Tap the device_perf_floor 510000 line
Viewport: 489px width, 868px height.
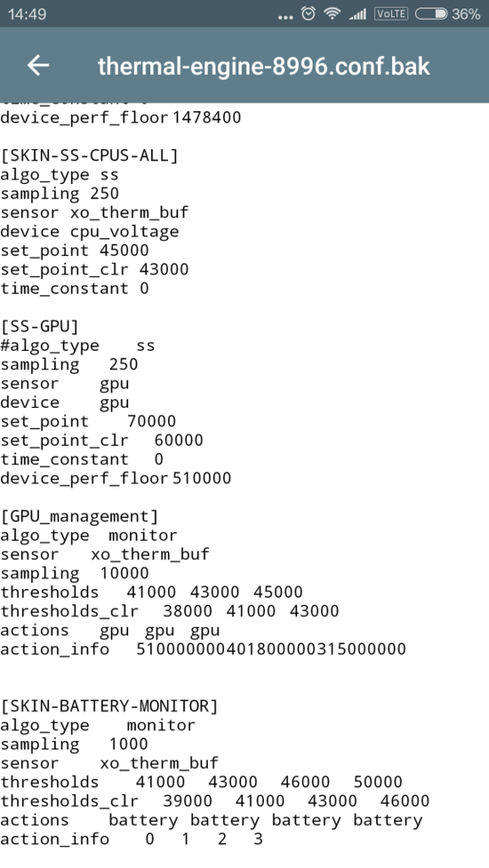pos(116,478)
